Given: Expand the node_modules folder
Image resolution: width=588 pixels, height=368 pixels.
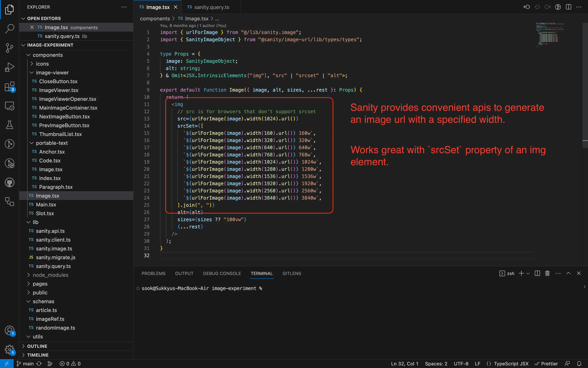Looking at the screenshot, I should coord(50,275).
